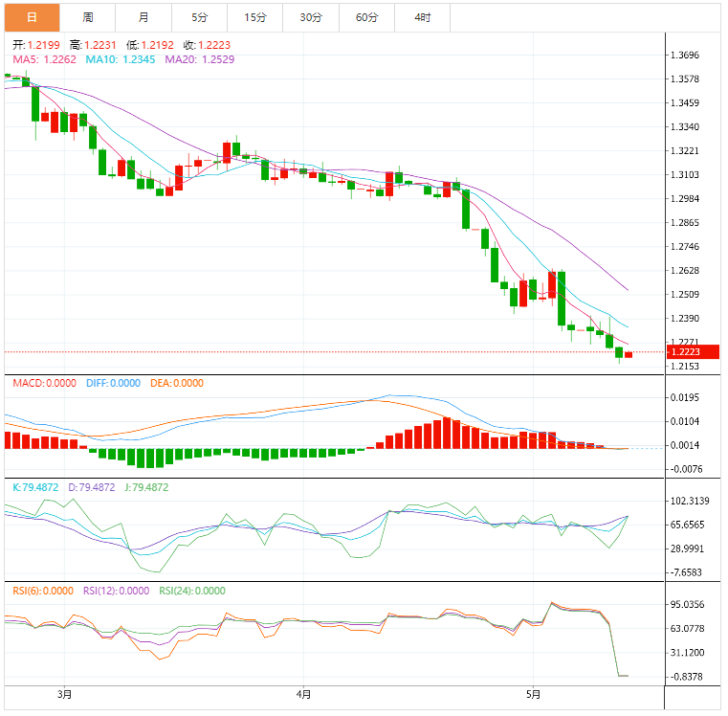This screenshot has height=716, width=728.
Task: Click the 收: 1.2223 close price value
Action: click(x=207, y=45)
